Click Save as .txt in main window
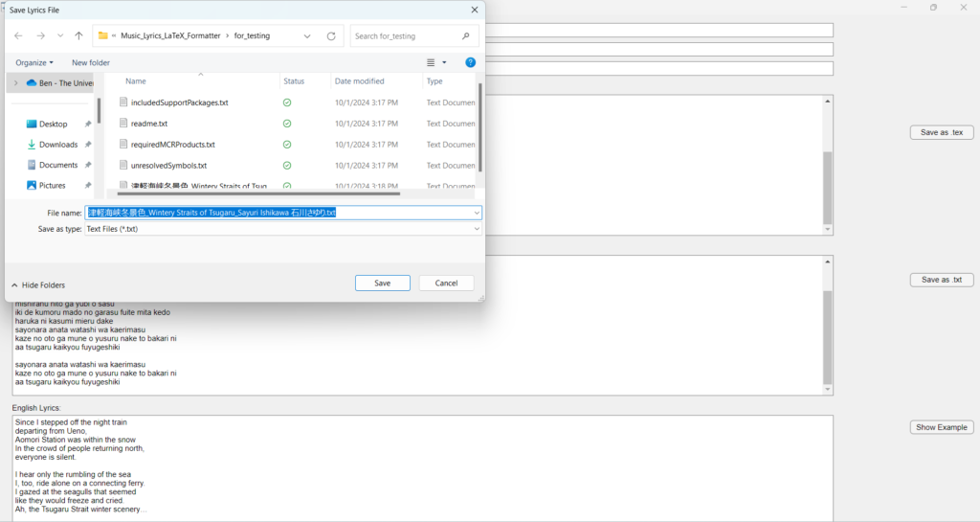This screenshot has height=522, width=980. tap(942, 280)
